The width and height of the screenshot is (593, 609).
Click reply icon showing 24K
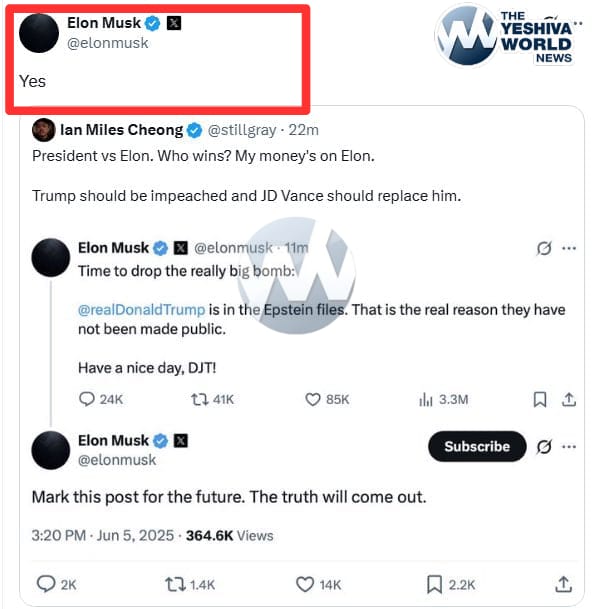(x=87, y=399)
